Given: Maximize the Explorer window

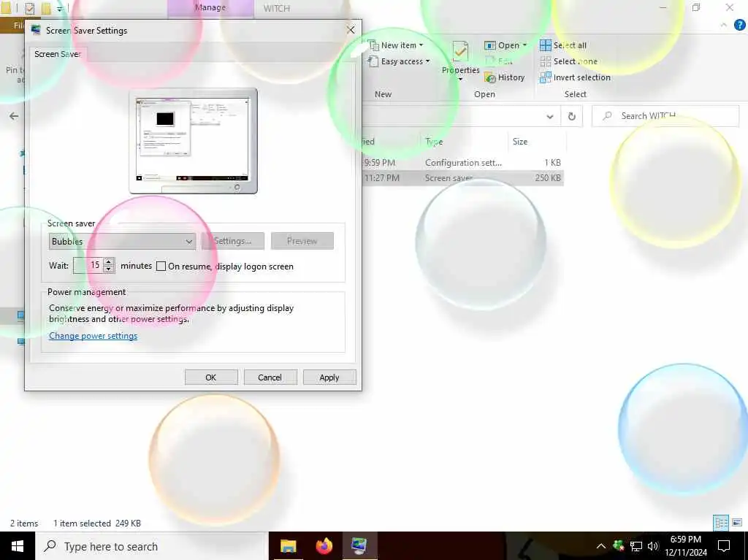Looking at the screenshot, I should pos(696,7).
